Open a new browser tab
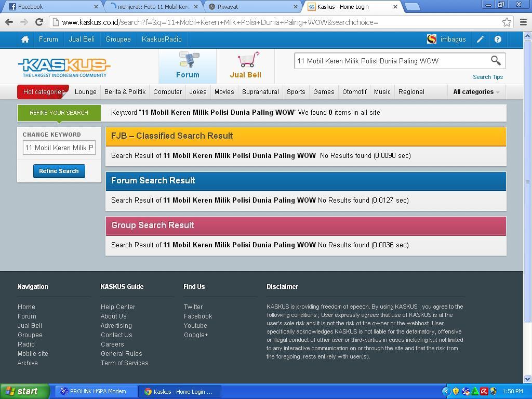Viewport: 532px width, 399px height. tap(412, 7)
